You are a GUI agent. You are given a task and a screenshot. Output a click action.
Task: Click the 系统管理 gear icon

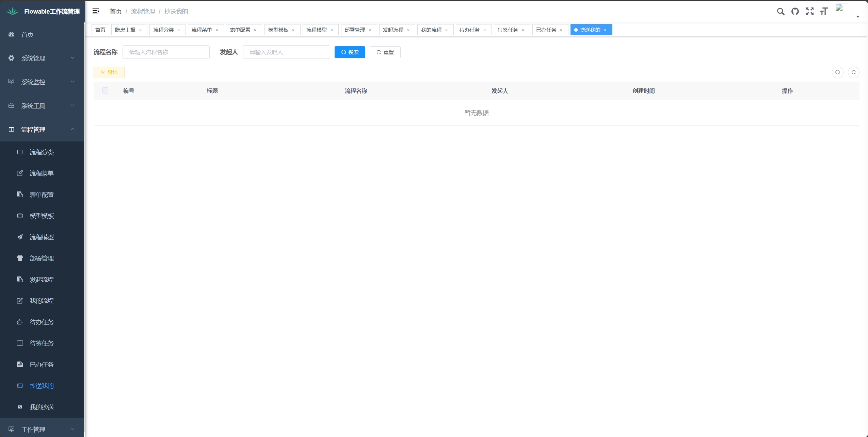[11, 58]
